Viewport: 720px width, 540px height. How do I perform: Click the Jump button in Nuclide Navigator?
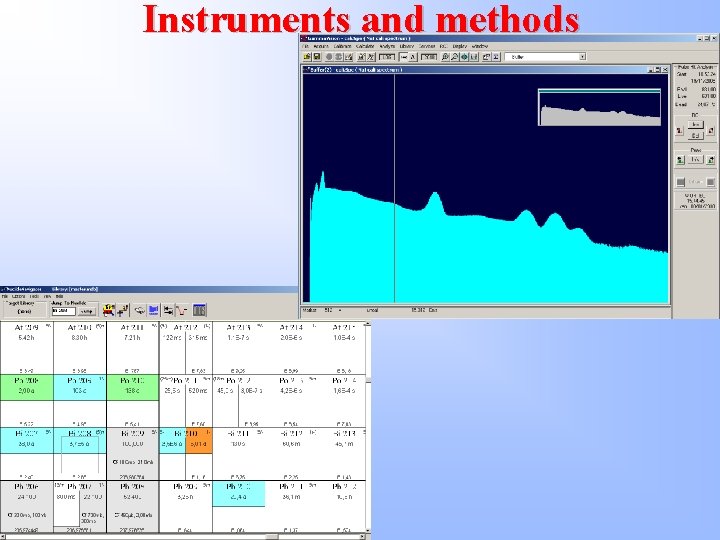click(x=86, y=311)
